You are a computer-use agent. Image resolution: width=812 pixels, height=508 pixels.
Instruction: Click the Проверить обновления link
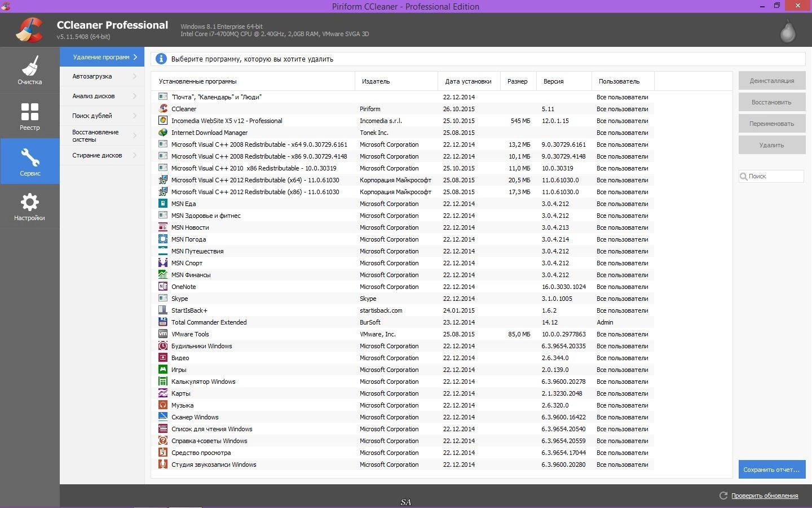pyautogui.click(x=764, y=496)
